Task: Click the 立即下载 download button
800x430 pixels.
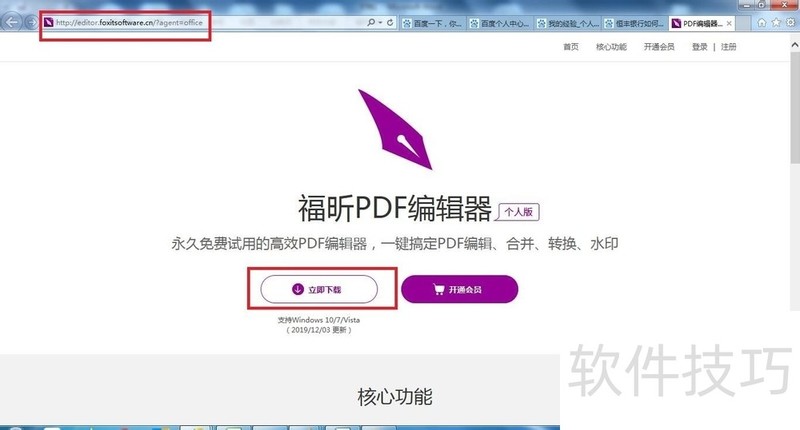Action: point(319,289)
